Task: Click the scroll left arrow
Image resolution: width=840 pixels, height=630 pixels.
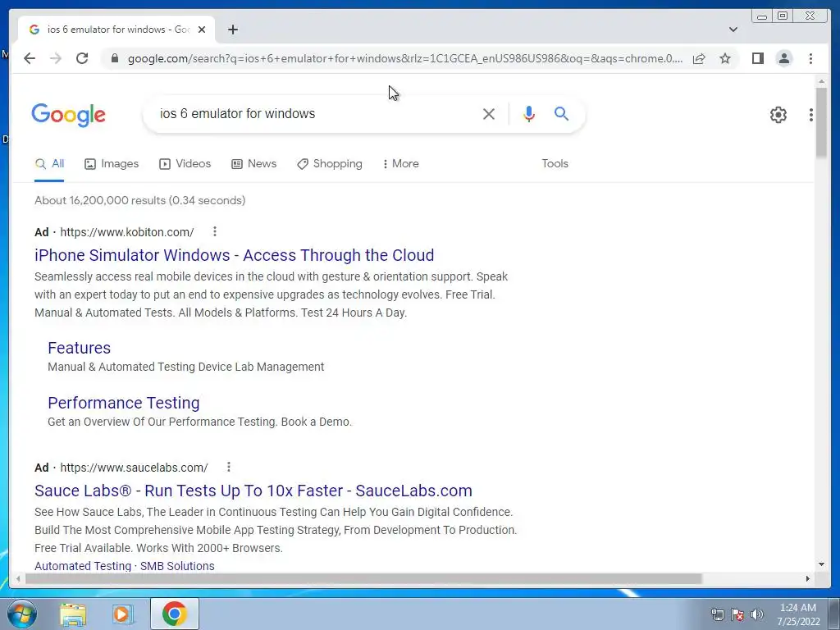Action: 18,578
